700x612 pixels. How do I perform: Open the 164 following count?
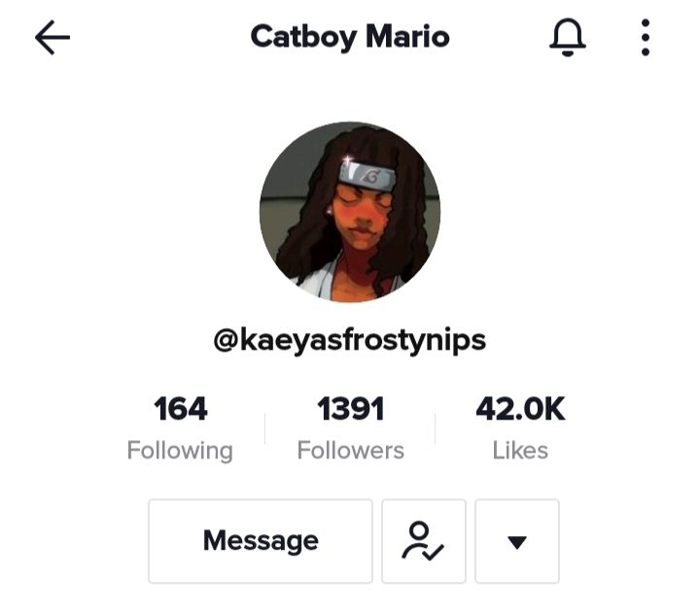pos(181,409)
